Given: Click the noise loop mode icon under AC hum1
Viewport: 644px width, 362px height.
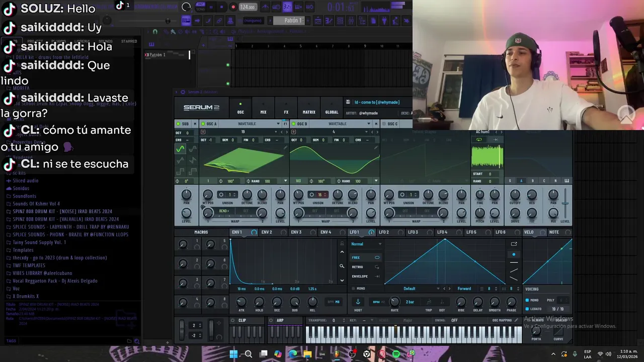Looking at the screenshot, I should point(479,139).
